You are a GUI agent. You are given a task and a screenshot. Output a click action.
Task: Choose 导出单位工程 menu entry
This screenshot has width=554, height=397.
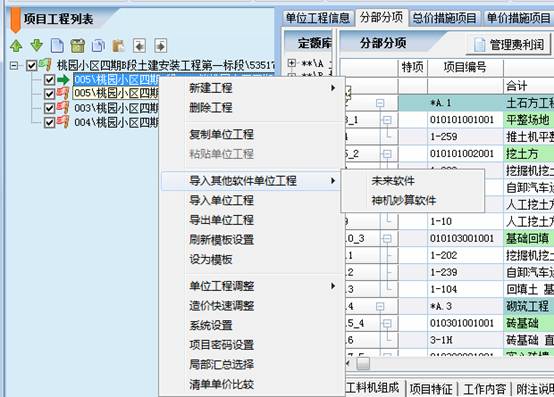[x=222, y=220]
